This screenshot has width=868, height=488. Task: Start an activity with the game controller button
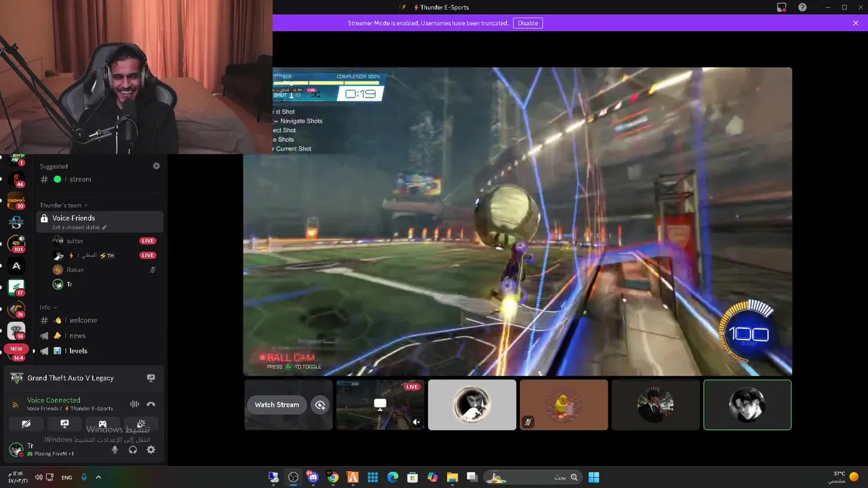pos(102,424)
